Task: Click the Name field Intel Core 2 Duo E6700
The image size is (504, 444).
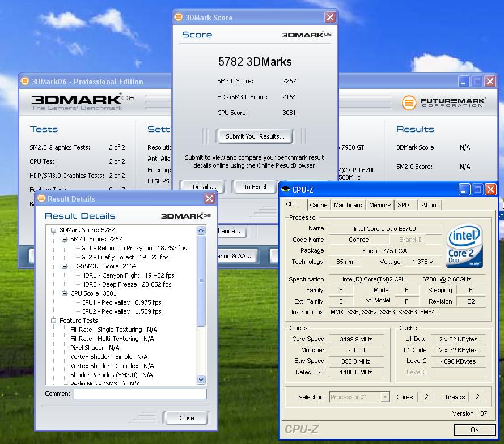Action: coord(385,229)
